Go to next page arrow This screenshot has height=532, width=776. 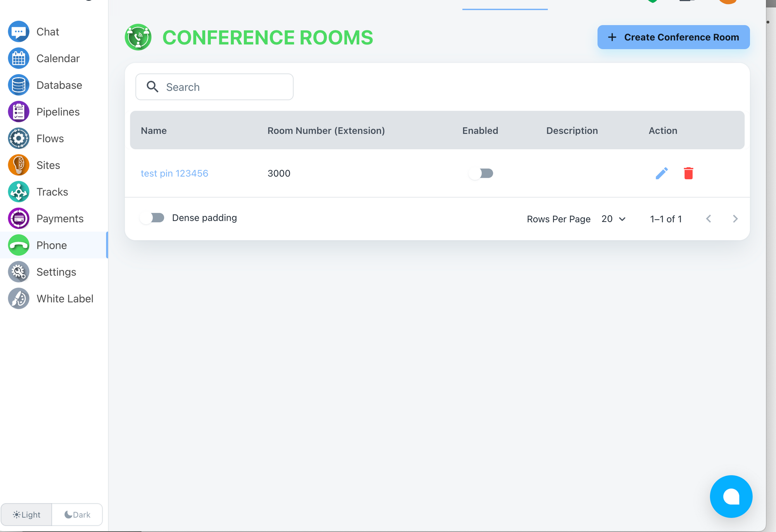pos(735,219)
